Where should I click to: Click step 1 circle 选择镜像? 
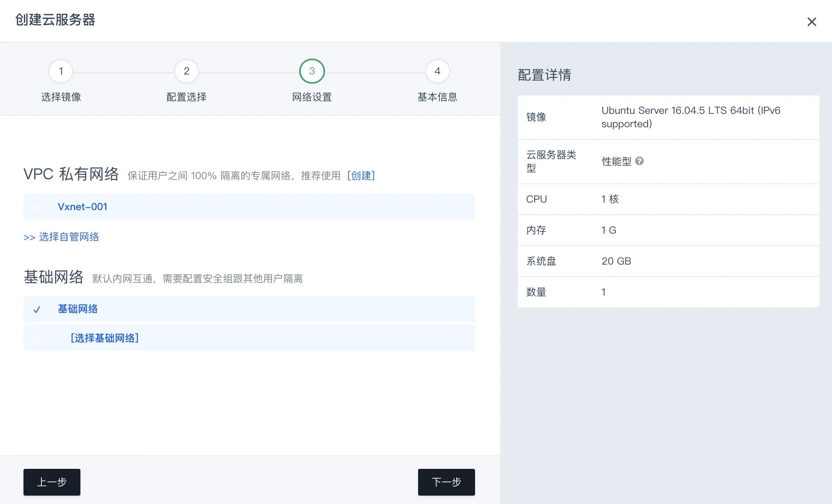pyautogui.click(x=61, y=71)
